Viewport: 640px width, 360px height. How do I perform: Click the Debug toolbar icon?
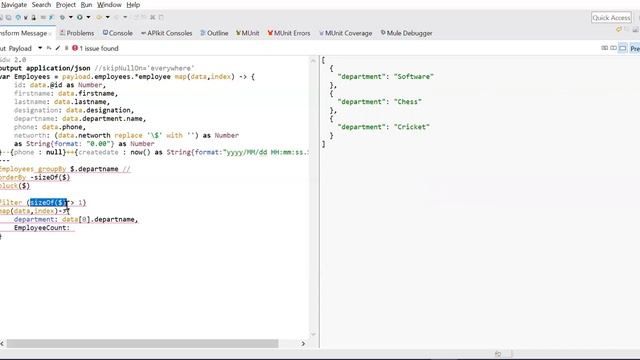click(x=62, y=17)
